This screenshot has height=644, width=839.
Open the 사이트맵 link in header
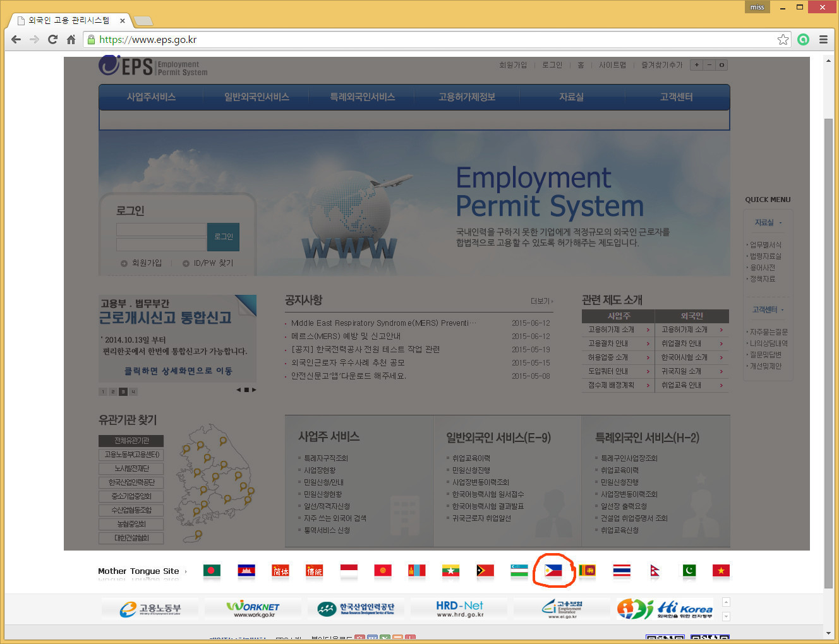[x=612, y=65]
